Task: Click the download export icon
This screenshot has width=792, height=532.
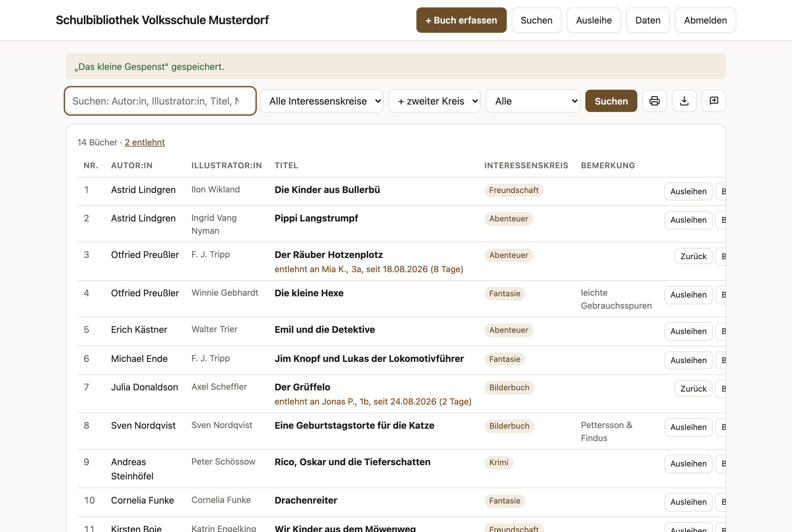Action: point(684,101)
